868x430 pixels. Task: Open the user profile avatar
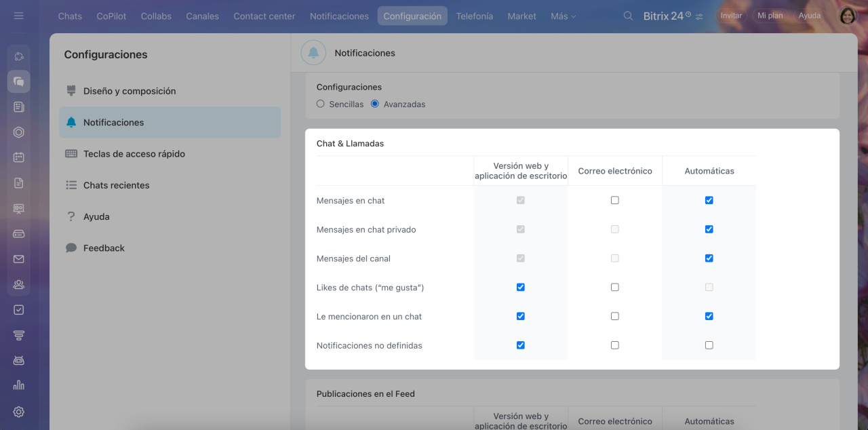(848, 16)
